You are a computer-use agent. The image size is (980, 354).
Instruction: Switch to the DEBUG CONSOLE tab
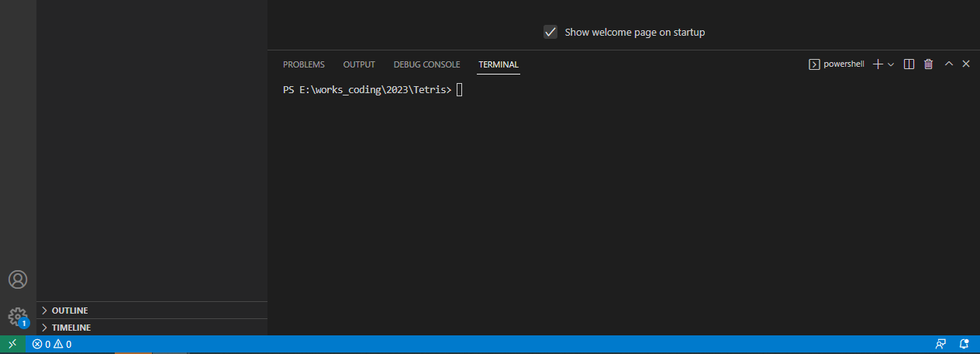[426, 64]
